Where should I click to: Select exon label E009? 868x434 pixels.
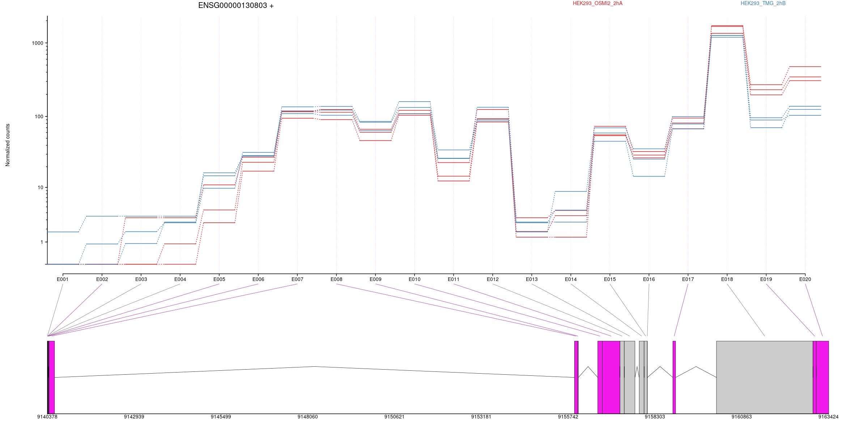(x=375, y=279)
